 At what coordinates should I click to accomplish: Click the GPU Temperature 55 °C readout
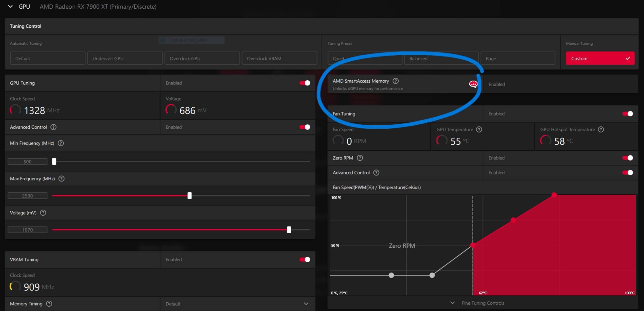coord(460,141)
